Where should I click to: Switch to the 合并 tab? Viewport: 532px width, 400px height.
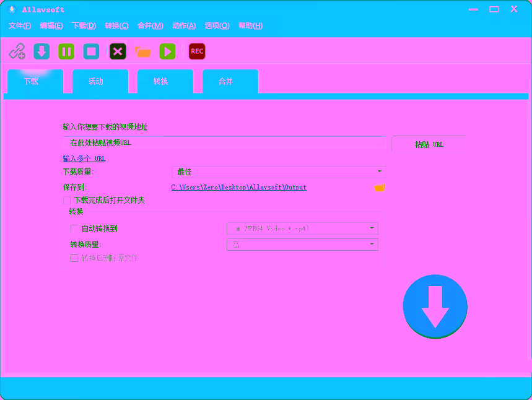pyautogui.click(x=230, y=82)
